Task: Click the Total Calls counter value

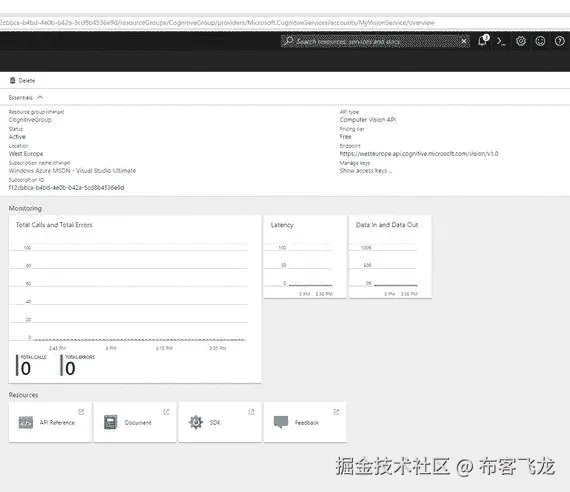Action: (x=26, y=368)
